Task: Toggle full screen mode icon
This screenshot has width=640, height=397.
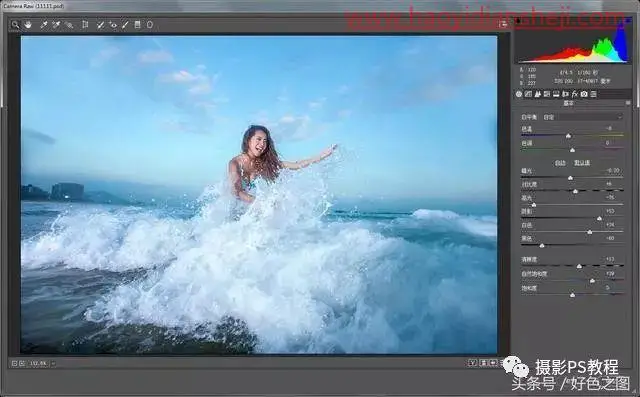Action: [x=503, y=24]
